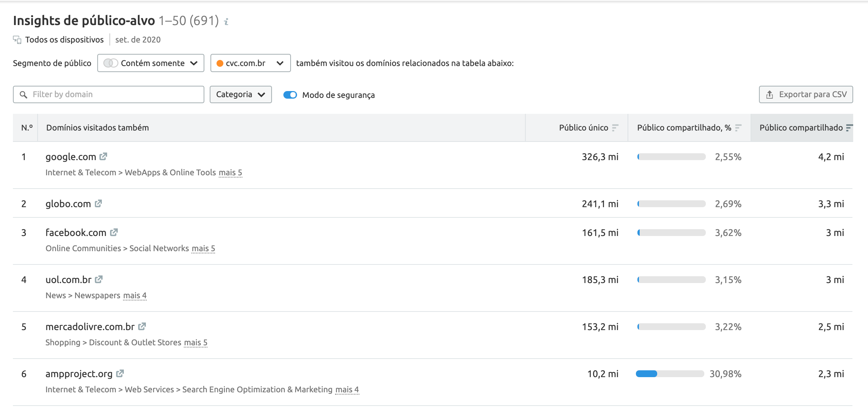Click the devices icon near Todos os dispositivos
Viewport: 868px width, 409px height.
(17, 39)
